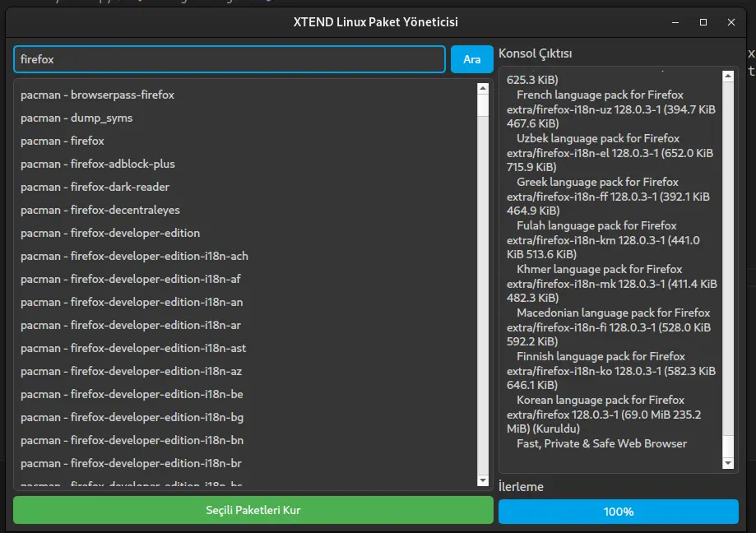
Task: Select firefox-developer-edition-i18n-ar package
Action: [x=246, y=325]
